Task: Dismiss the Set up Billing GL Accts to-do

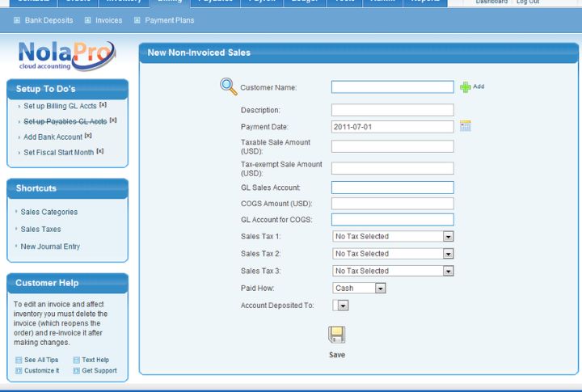Action: (x=103, y=105)
